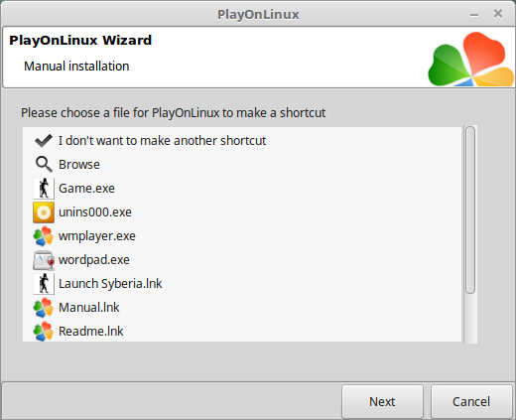Click the Cancel button
The width and height of the screenshot is (516, 420).
pyautogui.click(x=471, y=401)
